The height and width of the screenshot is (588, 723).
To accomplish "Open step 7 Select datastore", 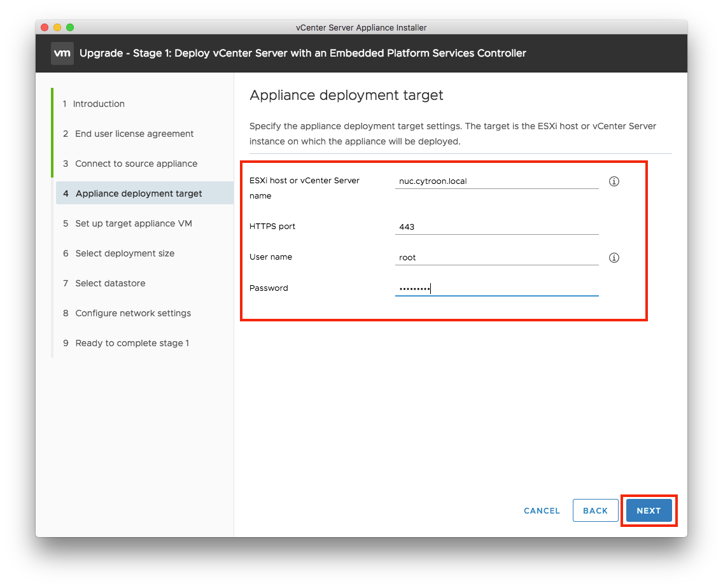I will pyautogui.click(x=104, y=284).
